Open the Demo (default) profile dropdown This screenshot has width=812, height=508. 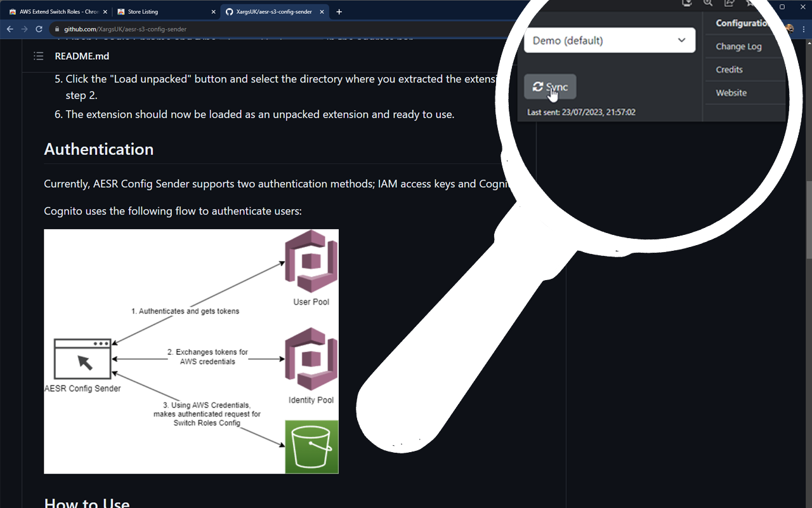click(609, 41)
